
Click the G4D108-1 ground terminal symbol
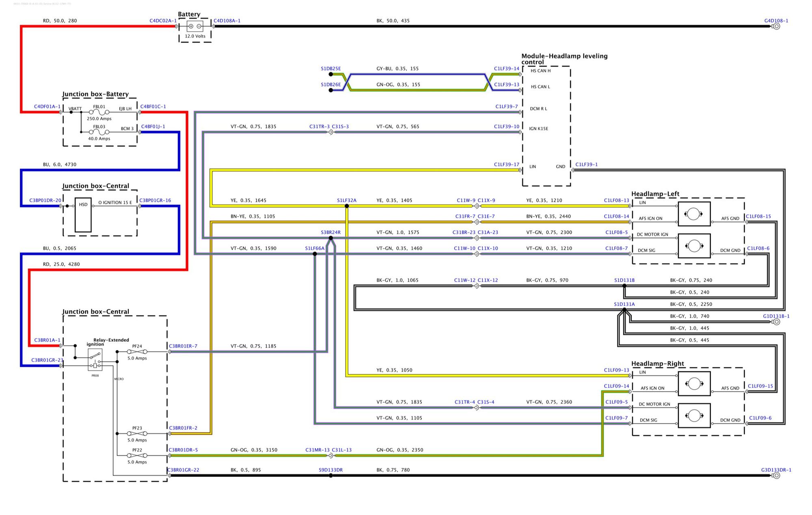(776, 26)
